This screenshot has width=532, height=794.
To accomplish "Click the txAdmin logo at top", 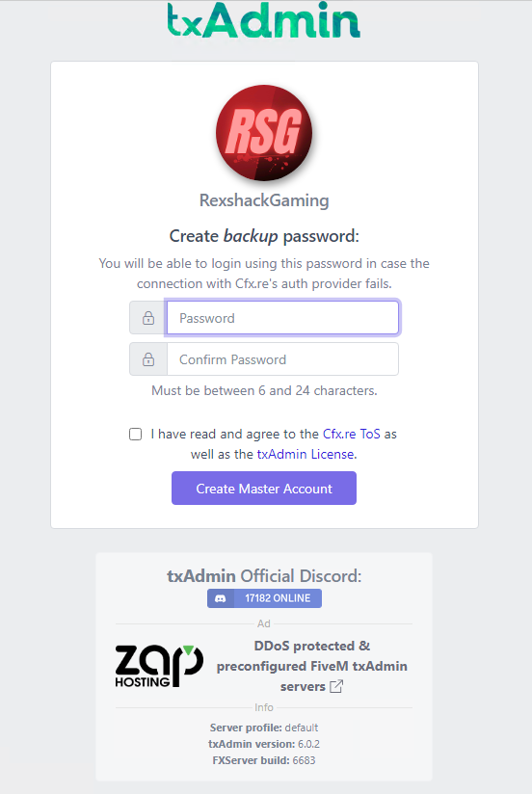I will click(x=263, y=21).
